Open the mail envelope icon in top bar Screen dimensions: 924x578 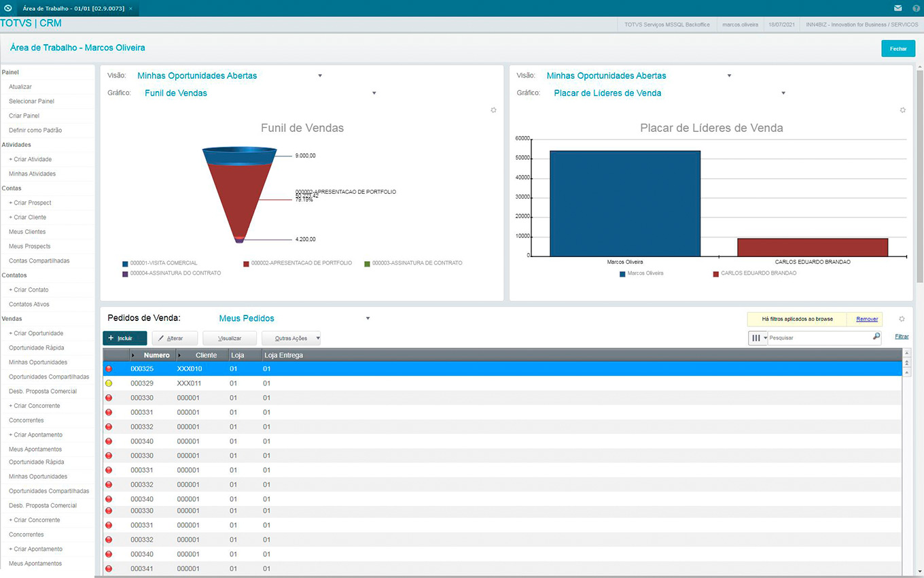(898, 8)
